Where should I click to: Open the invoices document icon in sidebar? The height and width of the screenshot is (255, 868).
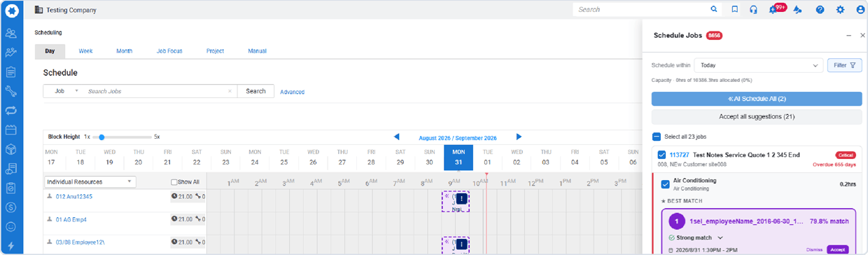(11, 169)
